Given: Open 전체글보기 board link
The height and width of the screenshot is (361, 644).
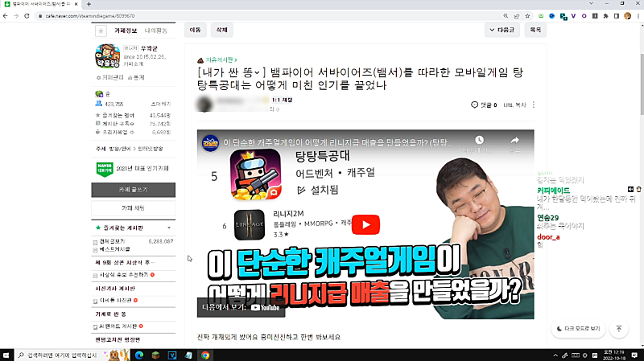Looking at the screenshot, I should 112,241.
